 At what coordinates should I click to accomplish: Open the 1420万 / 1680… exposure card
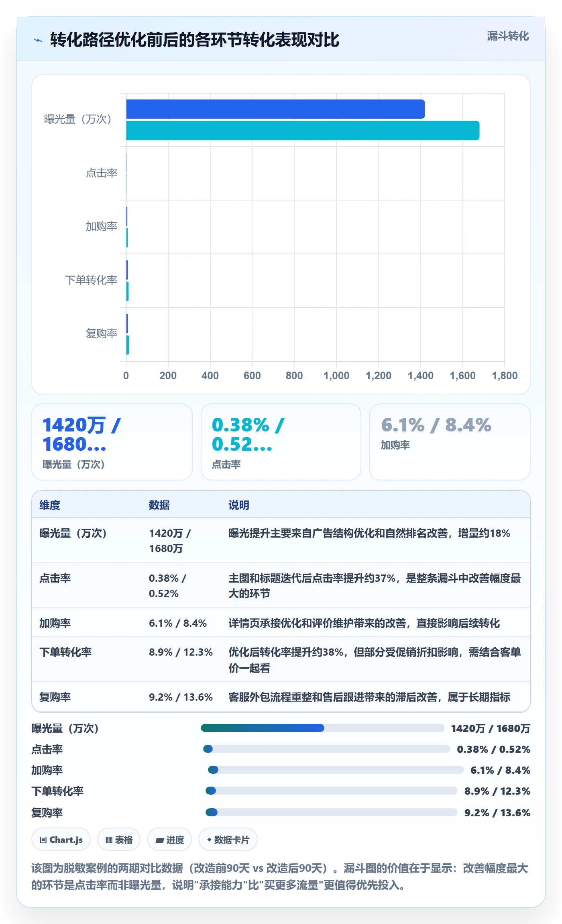click(x=112, y=442)
